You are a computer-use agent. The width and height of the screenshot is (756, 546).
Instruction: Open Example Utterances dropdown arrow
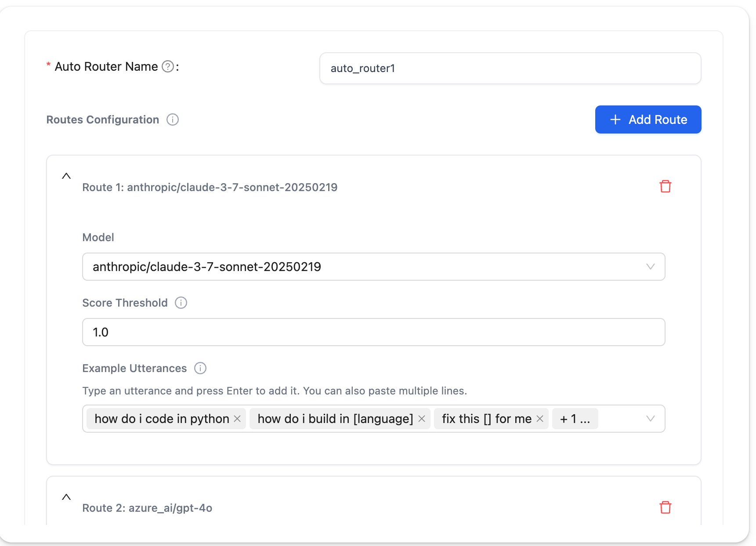[650, 419]
